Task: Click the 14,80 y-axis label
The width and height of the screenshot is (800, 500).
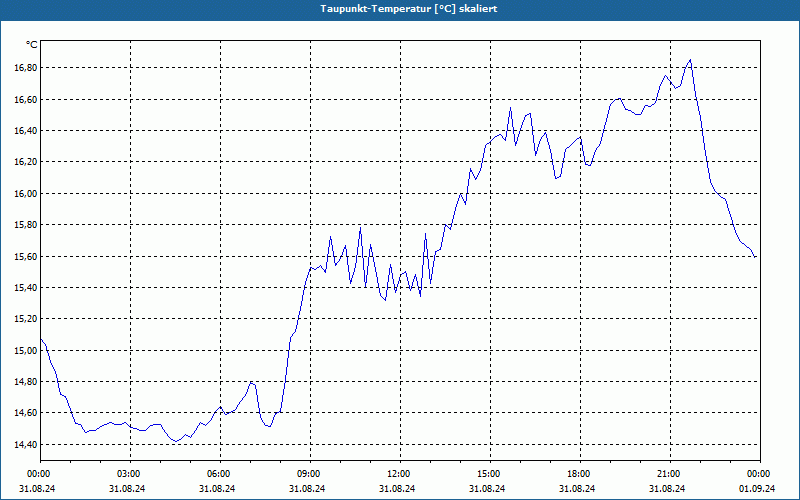Action: (26, 382)
